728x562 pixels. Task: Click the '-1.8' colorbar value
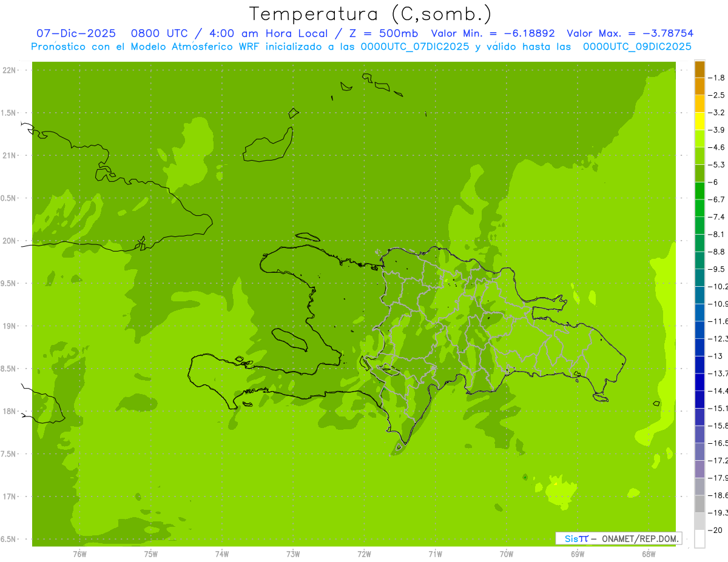point(716,78)
